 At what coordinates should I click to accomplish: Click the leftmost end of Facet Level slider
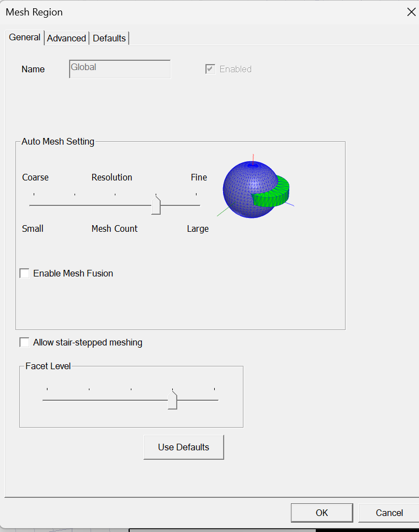point(47,400)
